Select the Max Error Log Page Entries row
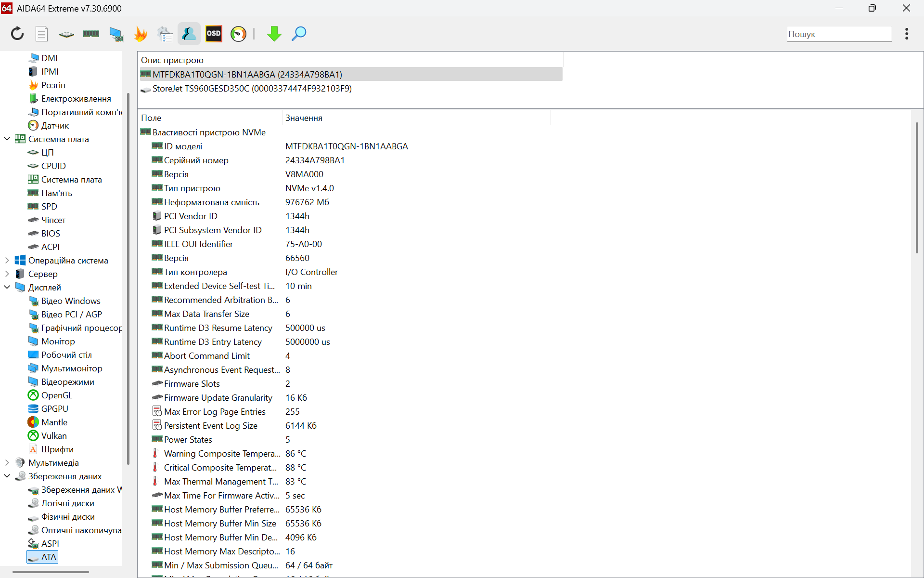Viewport: 924px width, 578px height. pos(344,411)
